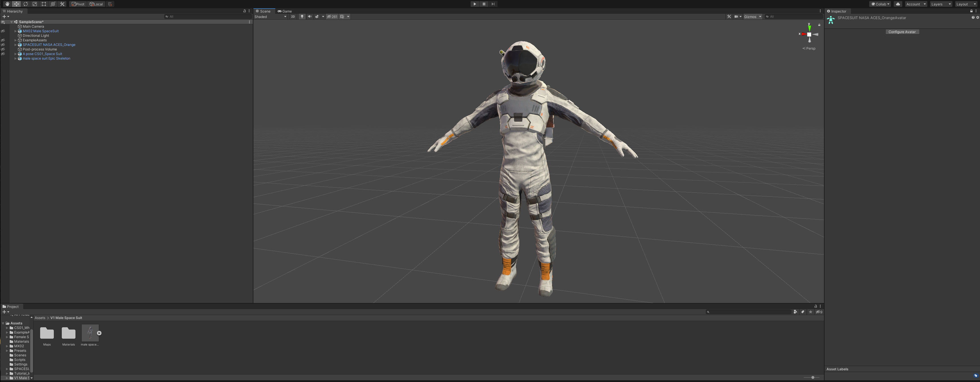This screenshot has height=382, width=980.
Task: Open Inspector help reference icon
Action: click(x=973, y=17)
